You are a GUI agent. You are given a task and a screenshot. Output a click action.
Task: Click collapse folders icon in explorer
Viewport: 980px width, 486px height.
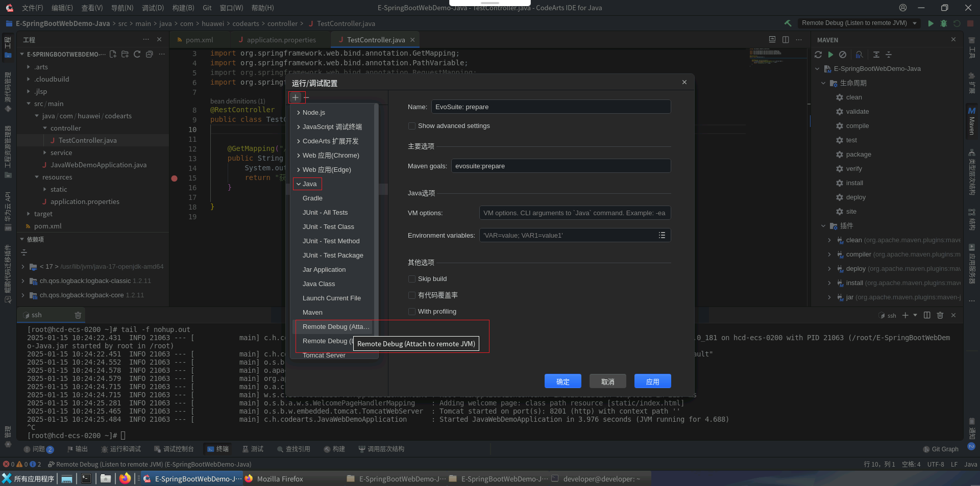[150, 54]
